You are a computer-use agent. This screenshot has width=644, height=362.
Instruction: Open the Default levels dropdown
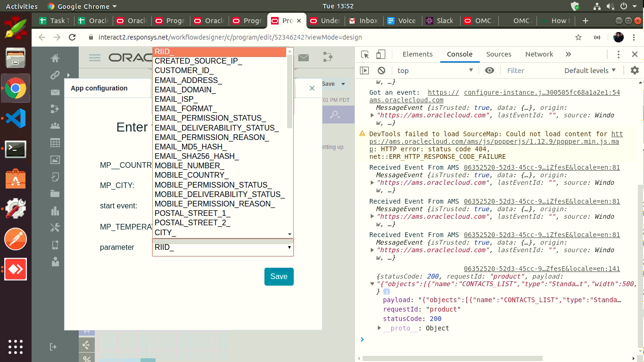[590, 70]
